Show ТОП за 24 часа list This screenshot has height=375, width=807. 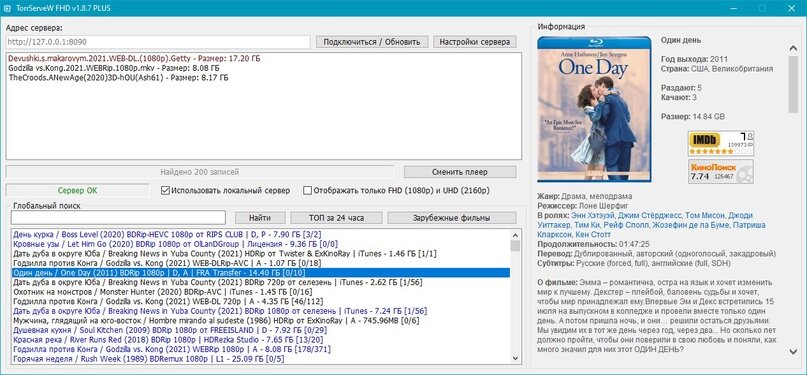click(337, 218)
